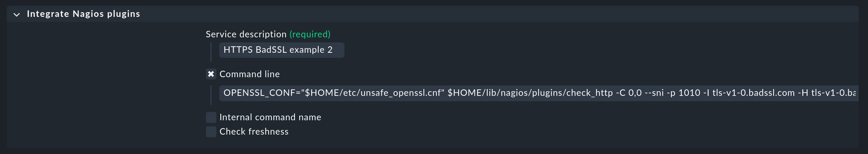The height and width of the screenshot is (154, 868).
Task: Click the X mark icon beside Command line
Action: [211, 74]
